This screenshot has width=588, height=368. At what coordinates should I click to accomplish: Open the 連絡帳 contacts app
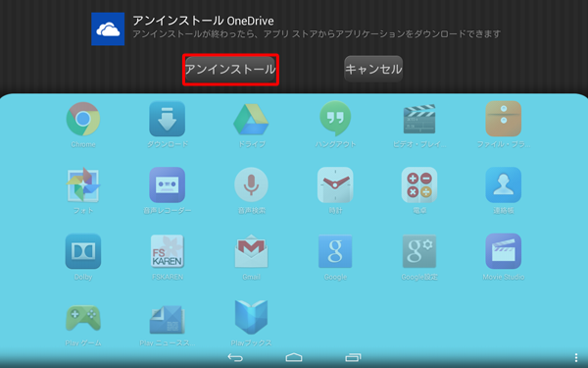[504, 185]
